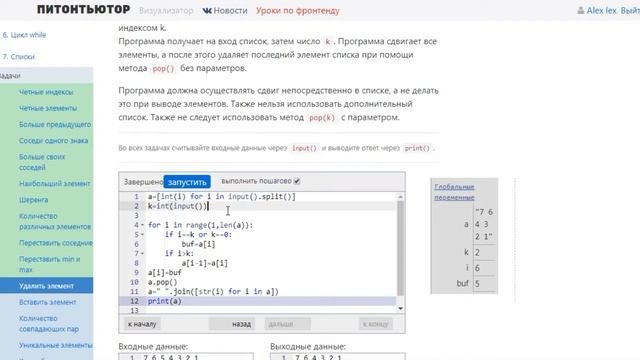Select the Больше предыдущего task

(x=55, y=124)
